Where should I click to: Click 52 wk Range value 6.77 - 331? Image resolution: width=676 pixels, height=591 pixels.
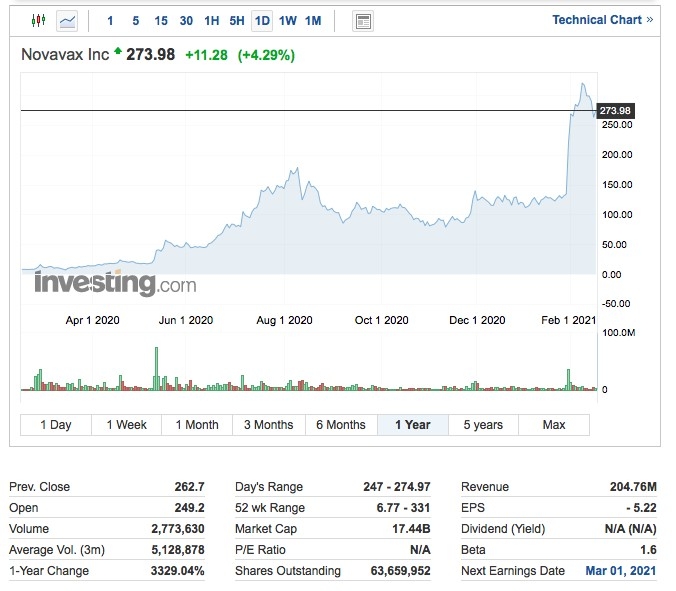click(x=403, y=508)
